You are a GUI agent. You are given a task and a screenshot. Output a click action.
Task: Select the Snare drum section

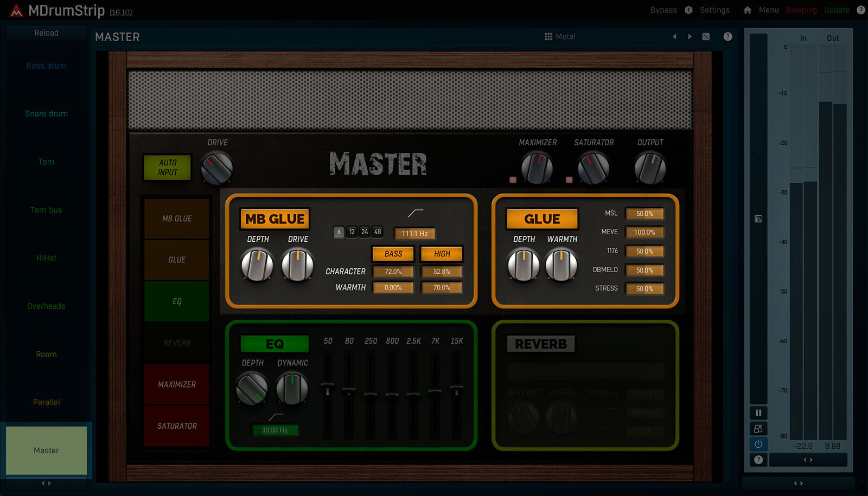[x=46, y=114]
